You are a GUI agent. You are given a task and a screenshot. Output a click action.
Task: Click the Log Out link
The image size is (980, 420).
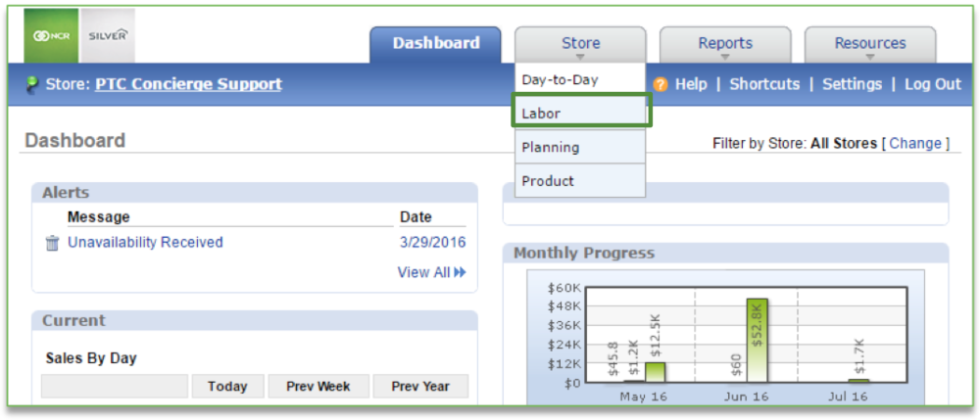(933, 84)
